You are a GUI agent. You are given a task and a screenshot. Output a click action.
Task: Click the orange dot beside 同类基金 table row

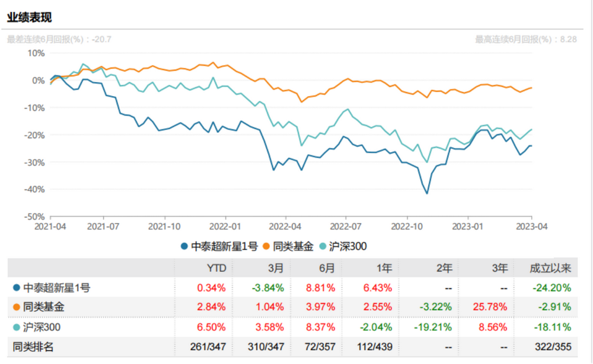(x=16, y=307)
